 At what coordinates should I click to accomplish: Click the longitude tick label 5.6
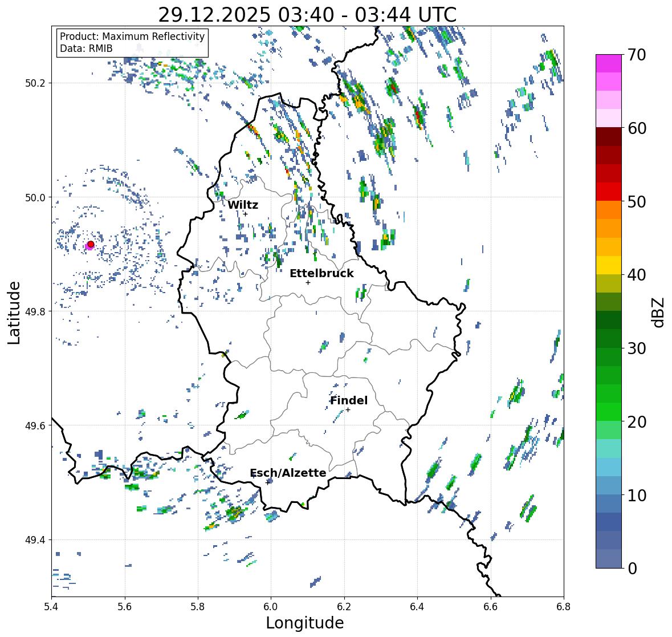click(x=125, y=607)
